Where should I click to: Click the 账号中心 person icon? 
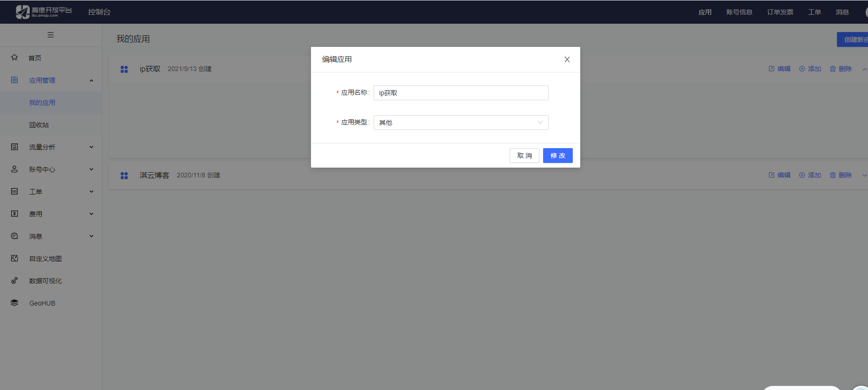pyautogui.click(x=14, y=169)
